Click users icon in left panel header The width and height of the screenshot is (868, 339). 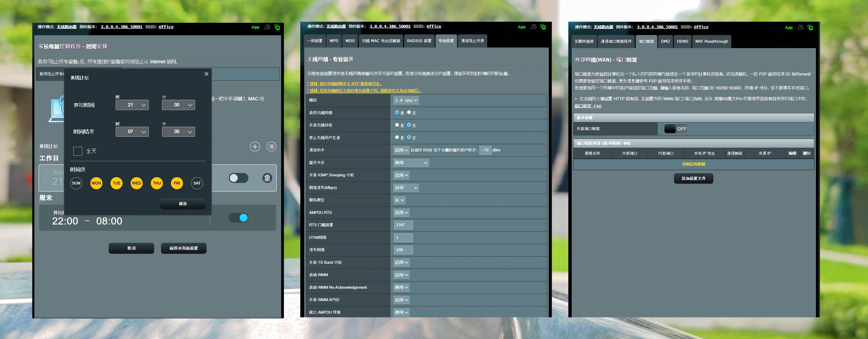(267, 27)
